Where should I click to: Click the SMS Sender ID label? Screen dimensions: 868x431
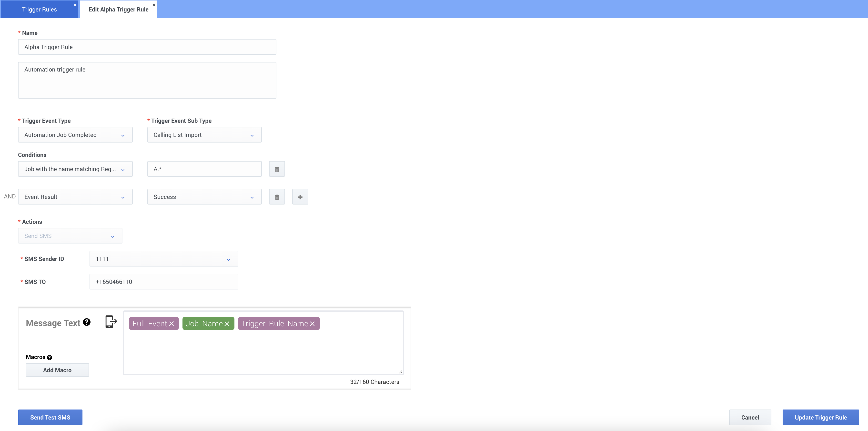44,259
